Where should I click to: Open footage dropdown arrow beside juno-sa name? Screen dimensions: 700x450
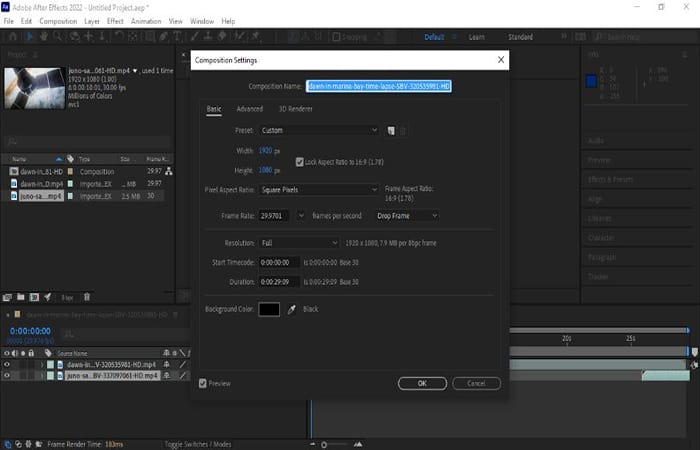[x=135, y=71]
